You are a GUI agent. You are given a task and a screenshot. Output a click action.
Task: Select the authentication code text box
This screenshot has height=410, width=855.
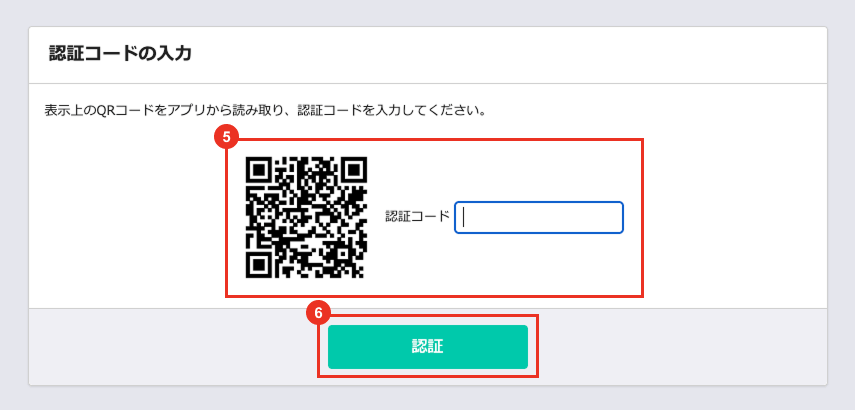point(539,218)
